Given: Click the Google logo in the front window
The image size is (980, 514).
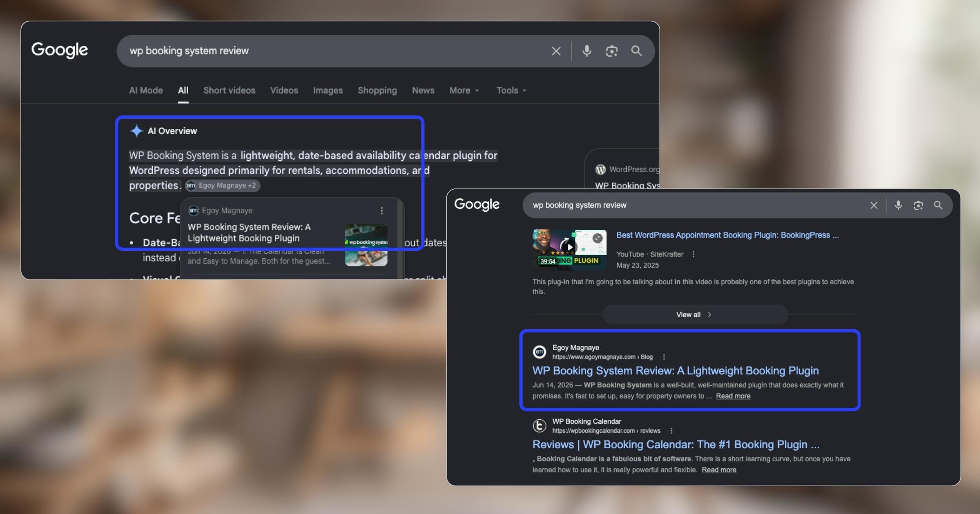Looking at the screenshot, I should click(477, 204).
